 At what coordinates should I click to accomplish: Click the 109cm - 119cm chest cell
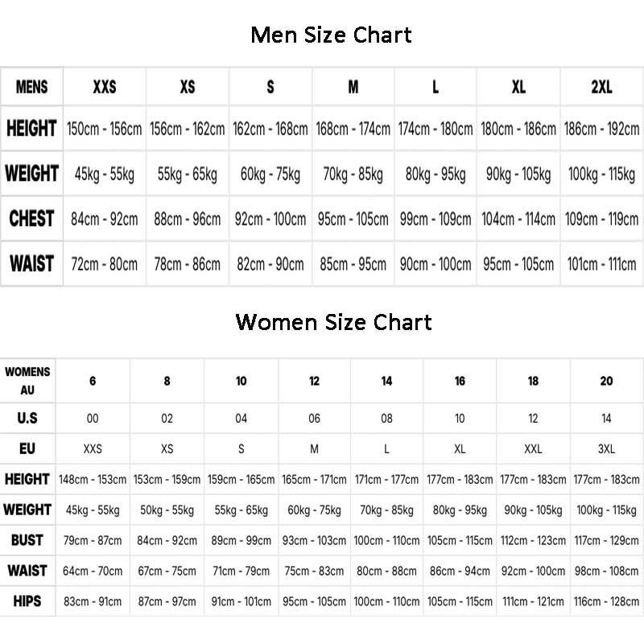click(601, 219)
